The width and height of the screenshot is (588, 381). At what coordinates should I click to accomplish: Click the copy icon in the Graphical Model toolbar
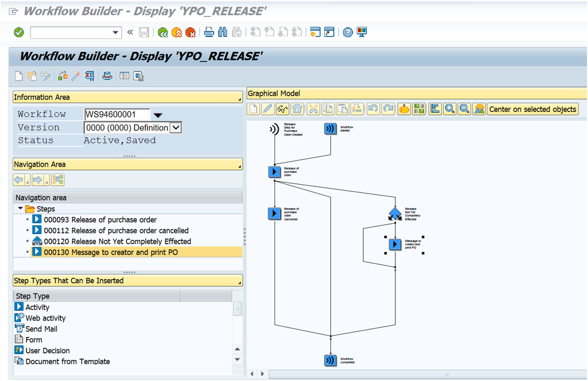click(x=328, y=109)
